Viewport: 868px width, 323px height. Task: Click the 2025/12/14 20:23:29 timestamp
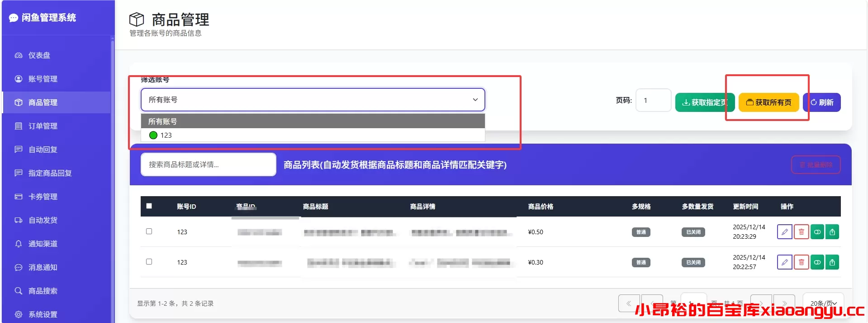[x=749, y=232]
